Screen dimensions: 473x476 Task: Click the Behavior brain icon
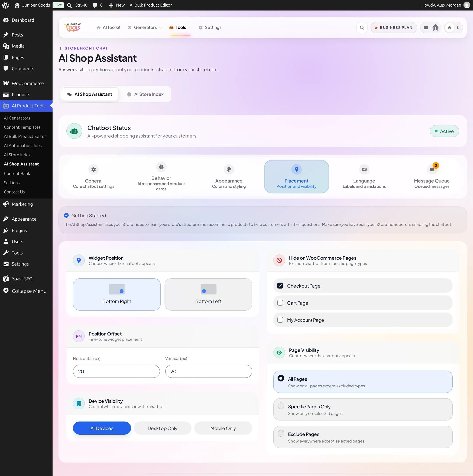[x=161, y=167]
